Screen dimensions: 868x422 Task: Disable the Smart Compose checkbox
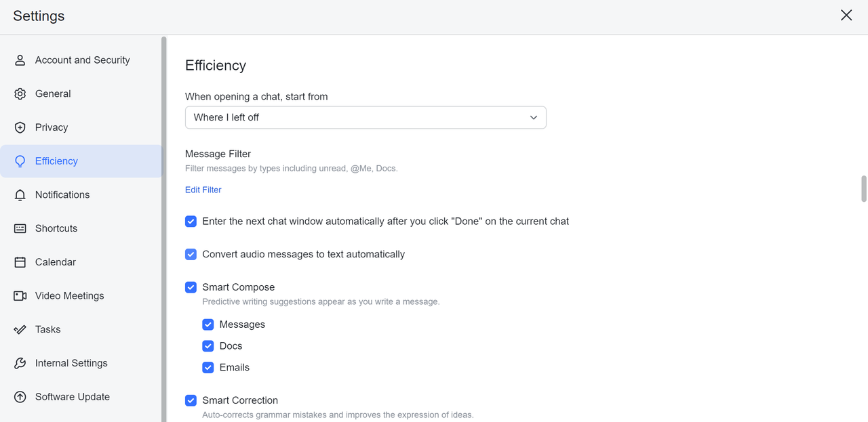click(x=191, y=287)
